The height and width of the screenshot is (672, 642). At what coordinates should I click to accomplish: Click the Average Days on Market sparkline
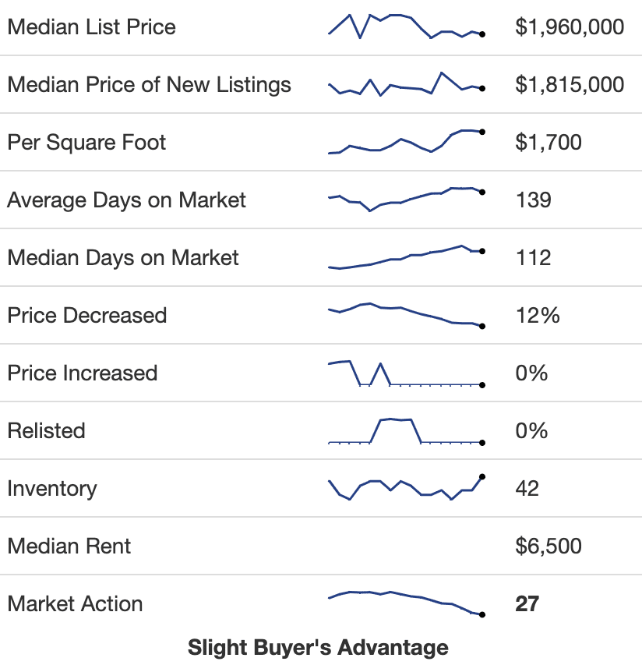click(406, 200)
